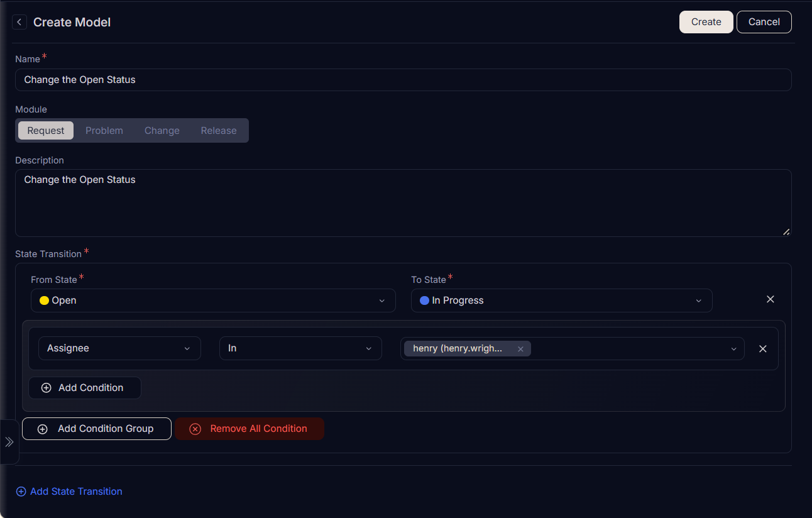Click the Module label
Screen dimensions: 812x518
31,109
